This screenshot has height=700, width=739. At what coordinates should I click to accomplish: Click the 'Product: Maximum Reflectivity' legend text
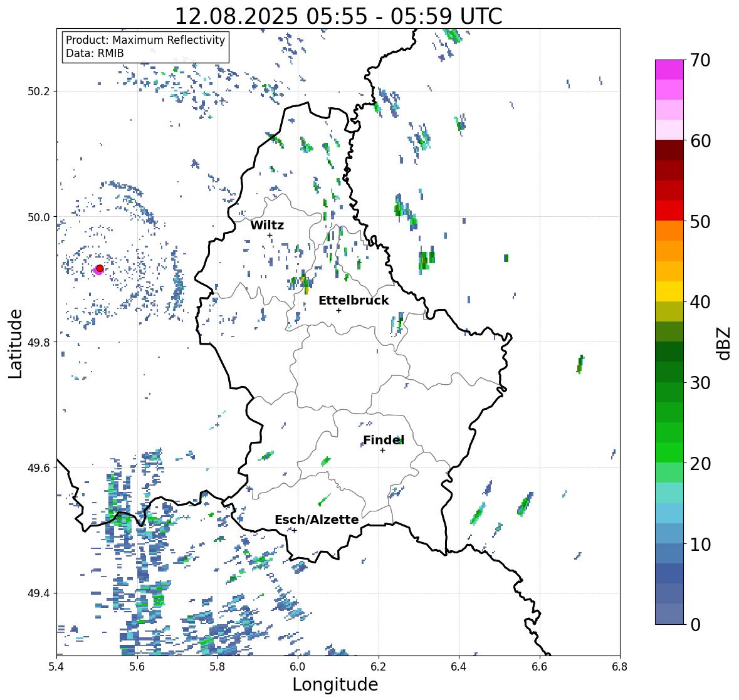[x=145, y=40]
